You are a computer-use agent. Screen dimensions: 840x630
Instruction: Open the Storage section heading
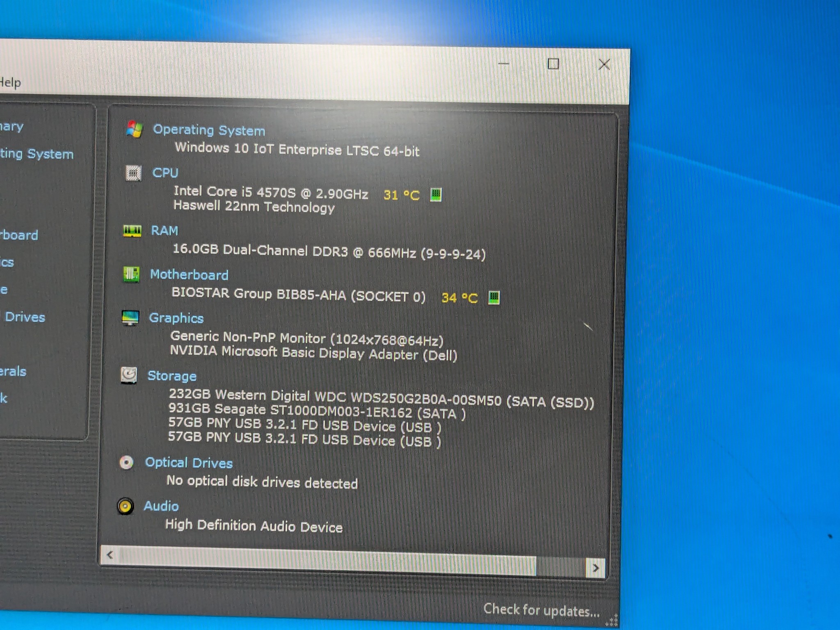[x=172, y=376]
